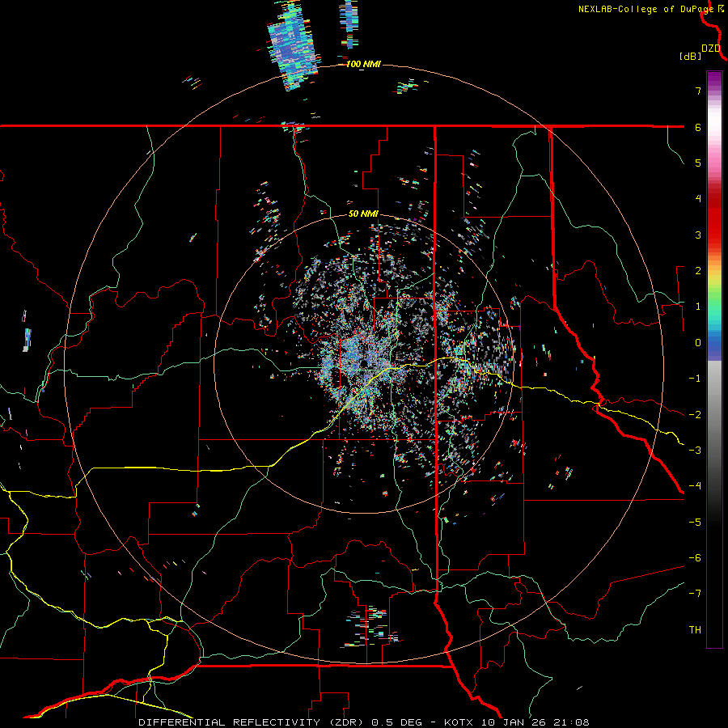Click the NEXLAB-College of DuPage label
The height and width of the screenshot is (728, 728).
(645, 9)
